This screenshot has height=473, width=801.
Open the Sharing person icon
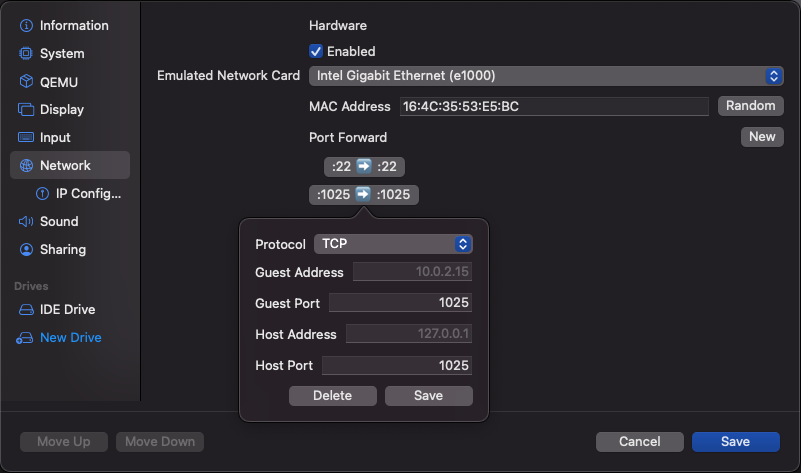tap(27, 250)
